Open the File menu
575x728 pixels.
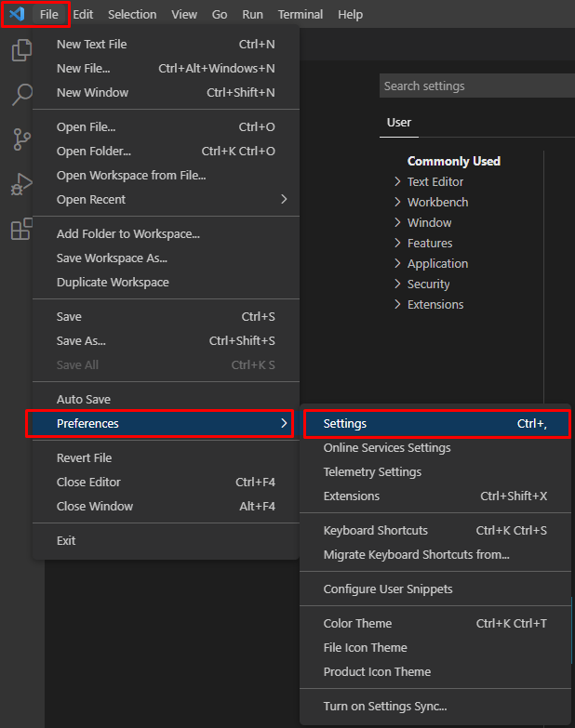tap(48, 14)
